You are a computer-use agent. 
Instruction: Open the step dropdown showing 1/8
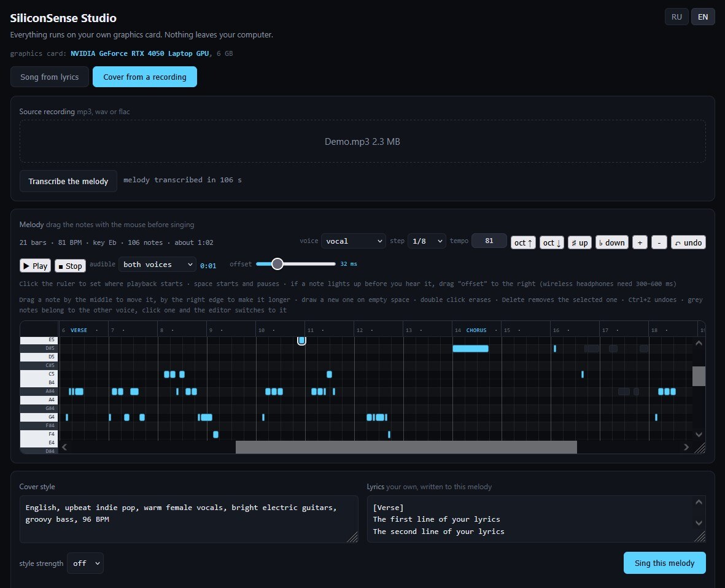click(427, 241)
